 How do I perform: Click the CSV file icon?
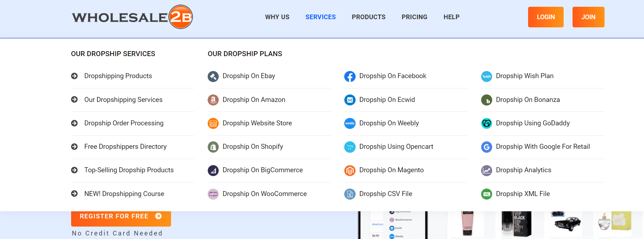pos(350,194)
